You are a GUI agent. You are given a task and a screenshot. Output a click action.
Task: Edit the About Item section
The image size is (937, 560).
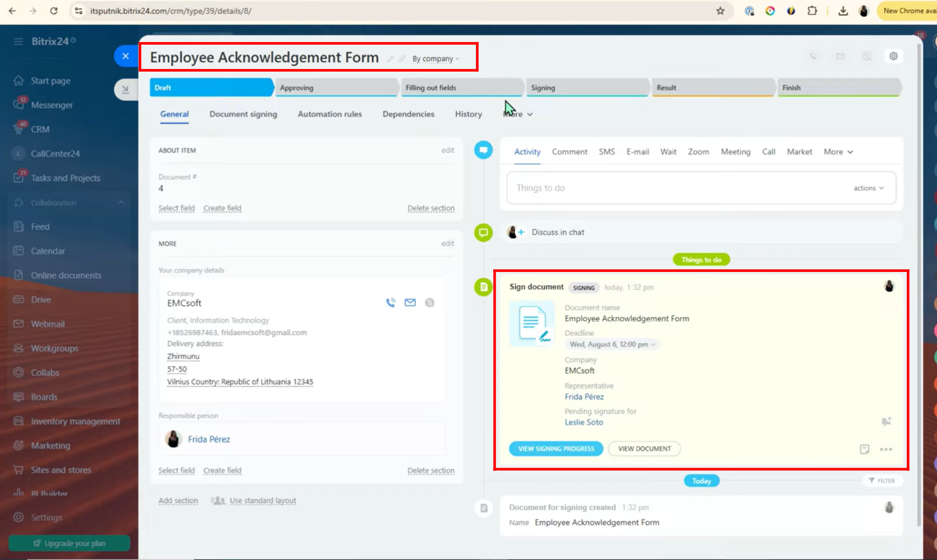click(x=448, y=150)
